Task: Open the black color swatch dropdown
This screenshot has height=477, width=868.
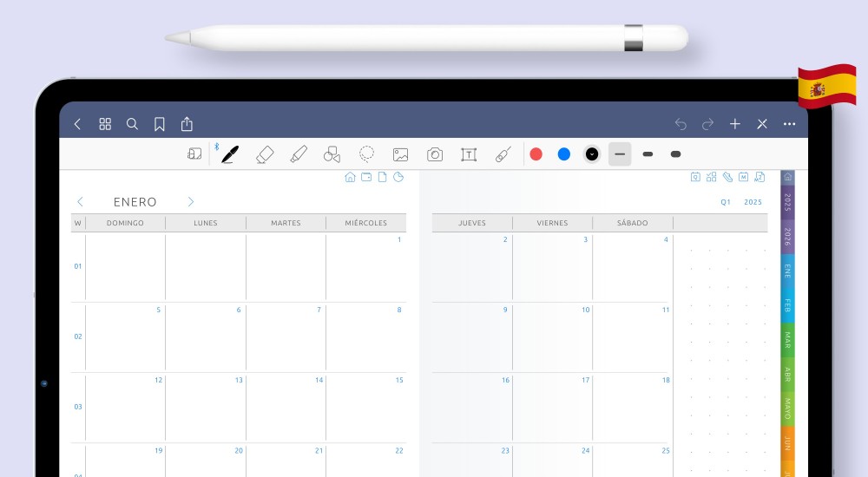Action: tap(592, 154)
